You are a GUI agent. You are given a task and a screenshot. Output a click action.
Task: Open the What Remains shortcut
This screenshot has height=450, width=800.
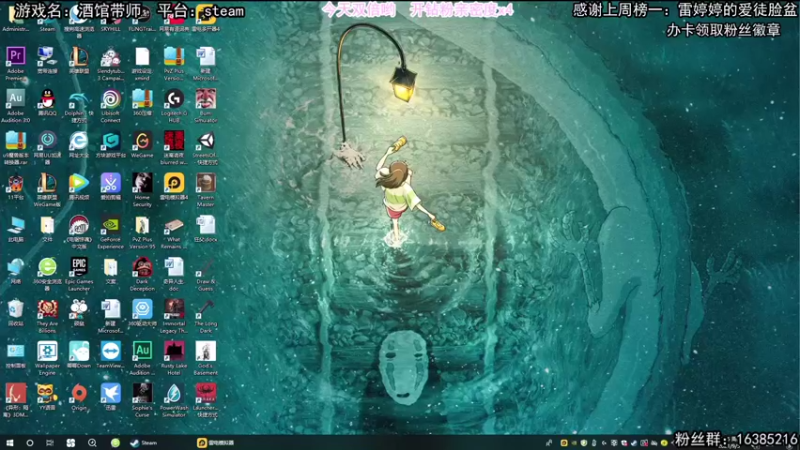(173, 232)
